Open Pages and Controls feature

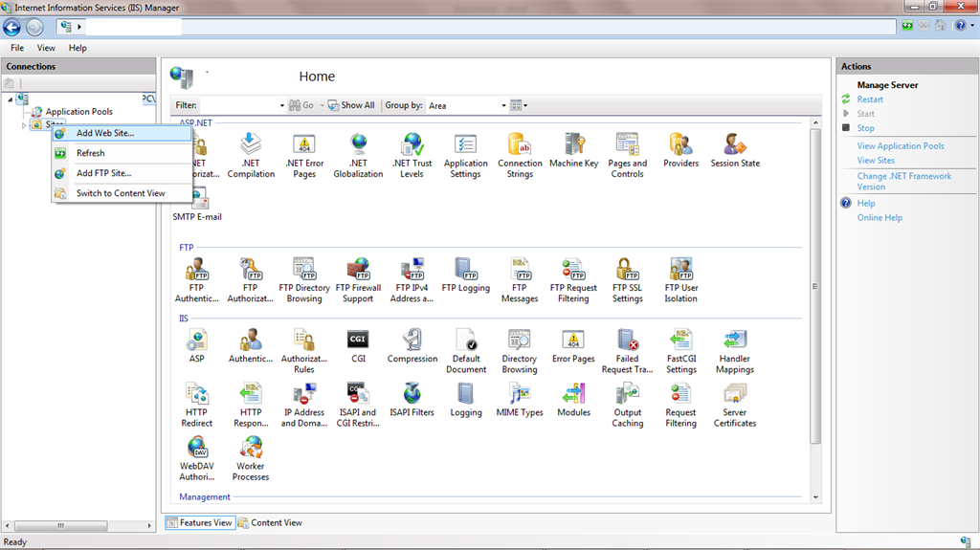tap(628, 156)
